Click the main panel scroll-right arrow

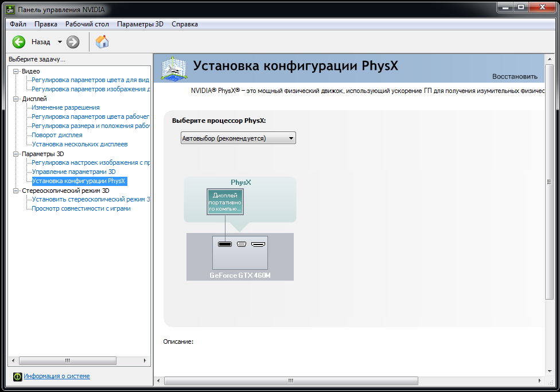tap(540, 381)
